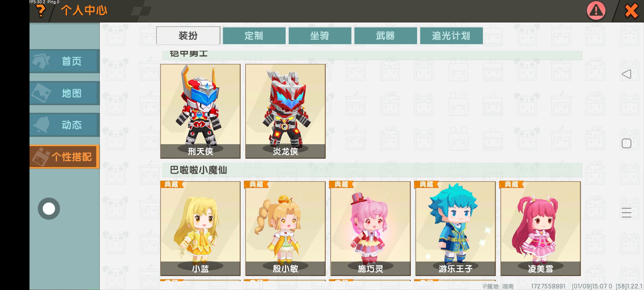Choose the 凌美雪 character skin

(540, 229)
